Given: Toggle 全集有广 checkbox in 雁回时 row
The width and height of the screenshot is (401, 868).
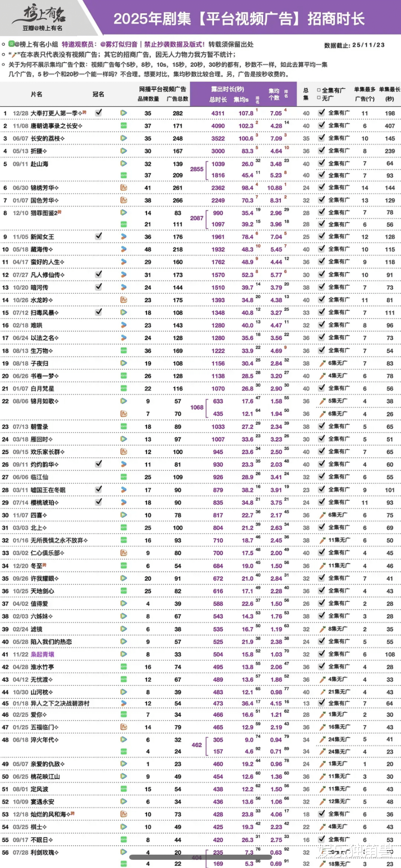Looking at the screenshot, I should (x=322, y=438).
